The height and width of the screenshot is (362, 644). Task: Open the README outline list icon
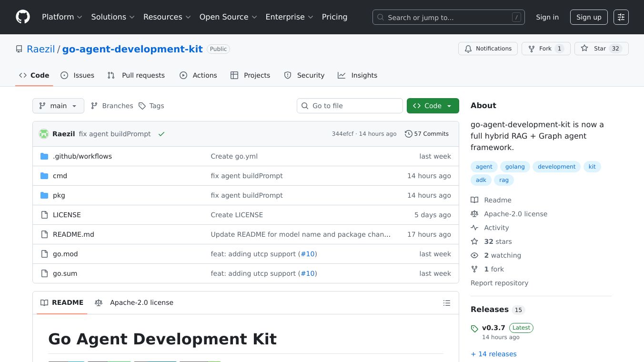point(446,303)
